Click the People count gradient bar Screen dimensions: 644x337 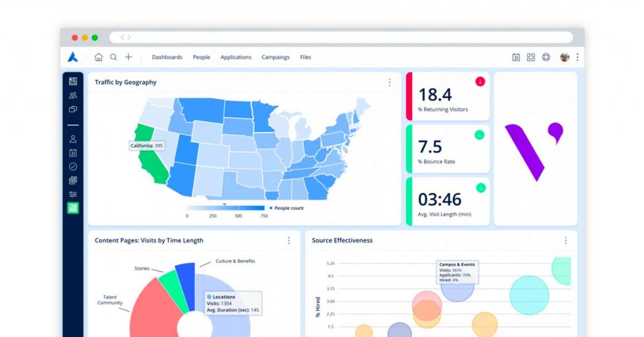(x=226, y=208)
